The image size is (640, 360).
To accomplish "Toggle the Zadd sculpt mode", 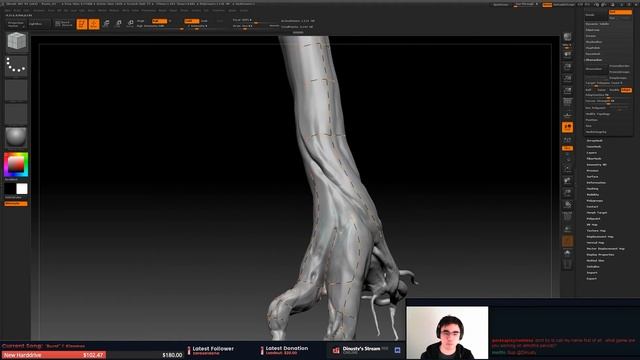I will click(x=191, y=21).
